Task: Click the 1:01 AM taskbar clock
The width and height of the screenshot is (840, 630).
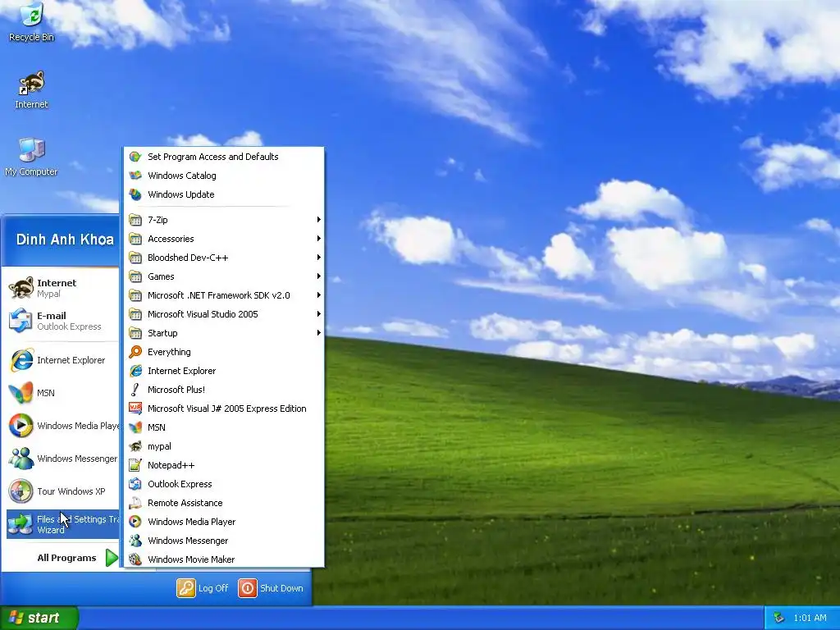Action: pyautogui.click(x=810, y=618)
